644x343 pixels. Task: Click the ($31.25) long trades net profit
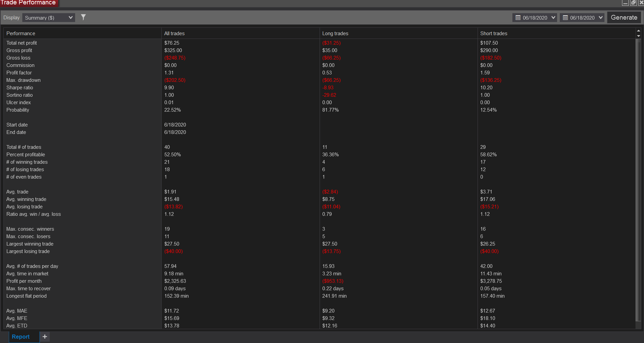tap(331, 43)
